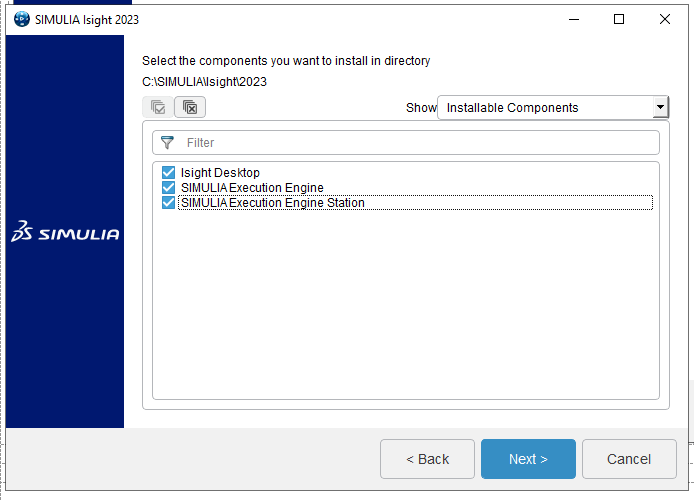Select the Isight Desktop label

220,173
